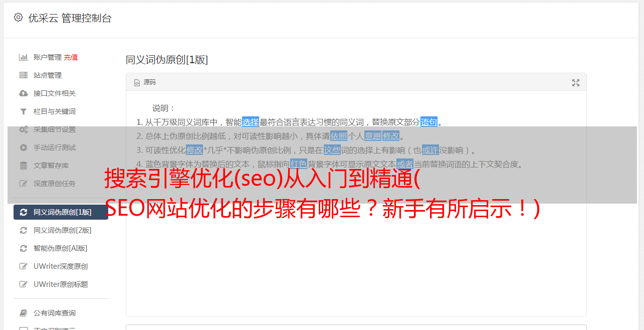This screenshot has height=330, width=644.
Task: Click the 源码 source code icon
Action: pyautogui.click(x=137, y=82)
